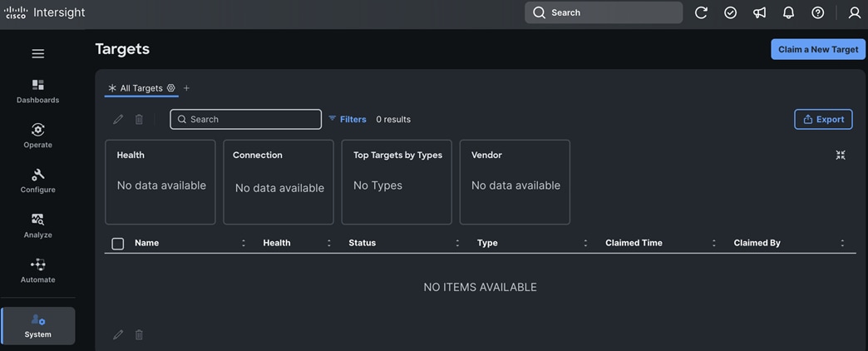Open the Configure section
Viewport: 868px width, 351px height.
point(37,181)
